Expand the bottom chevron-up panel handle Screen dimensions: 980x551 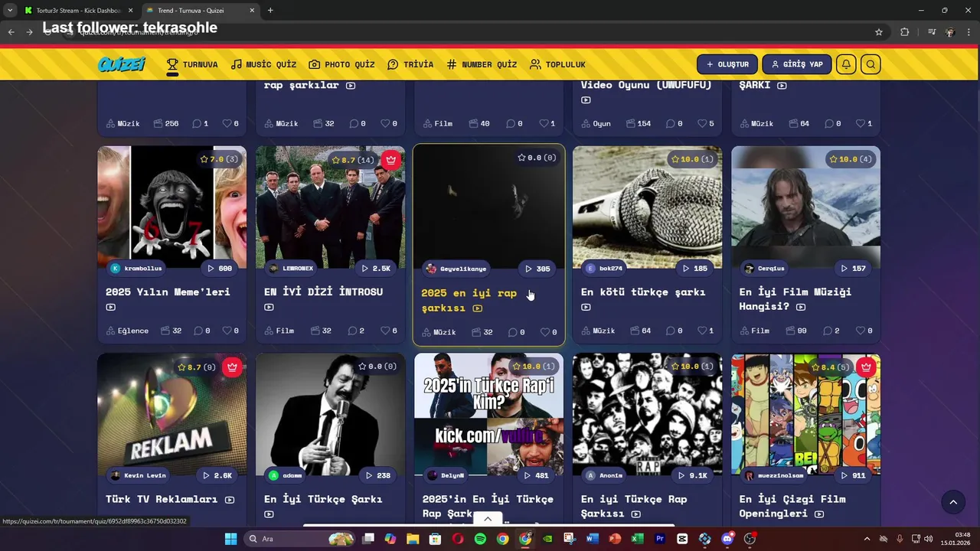point(488,518)
